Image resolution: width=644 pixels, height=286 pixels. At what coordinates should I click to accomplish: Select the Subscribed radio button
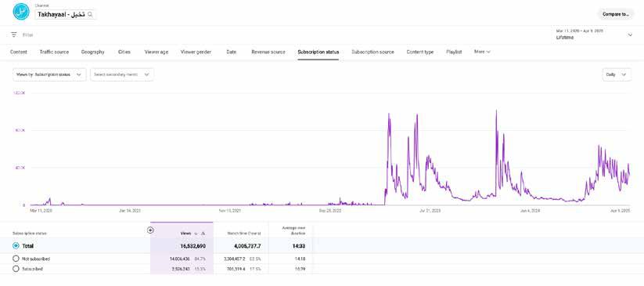coord(16,269)
